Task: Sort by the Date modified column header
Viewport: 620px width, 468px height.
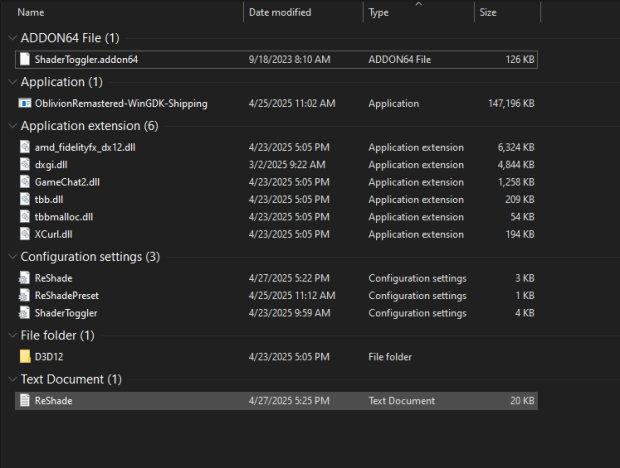Action: coord(280,13)
